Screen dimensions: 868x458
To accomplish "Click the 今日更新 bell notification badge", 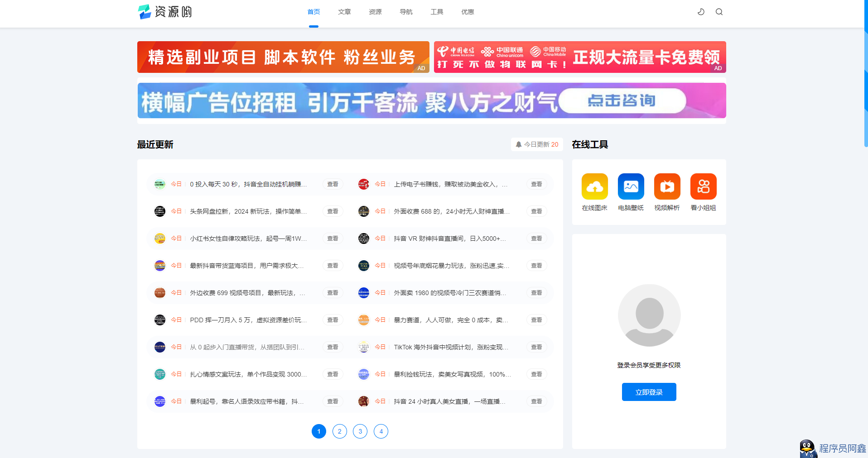I will [x=537, y=144].
